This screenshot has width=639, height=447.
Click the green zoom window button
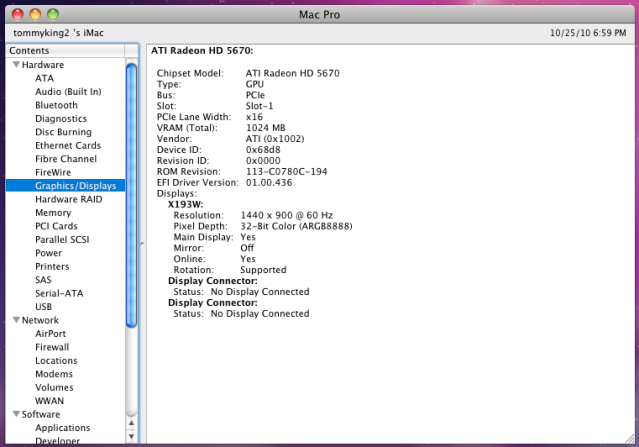tap(55, 14)
